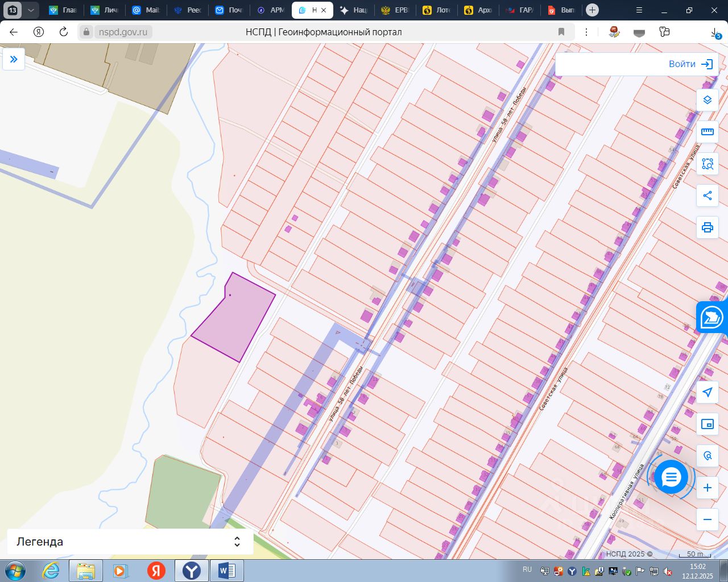
Task: Locate my position on the map
Action: click(x=708, y=392)
